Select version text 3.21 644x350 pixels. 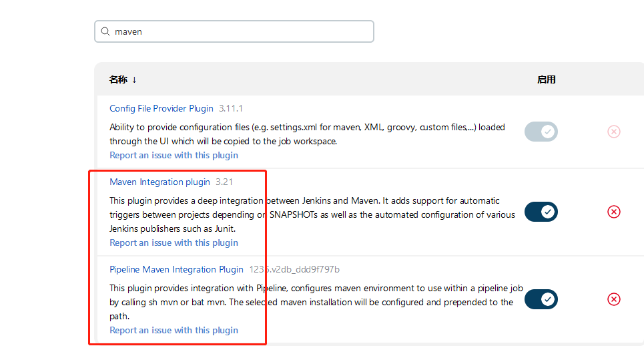pos(224,182)
